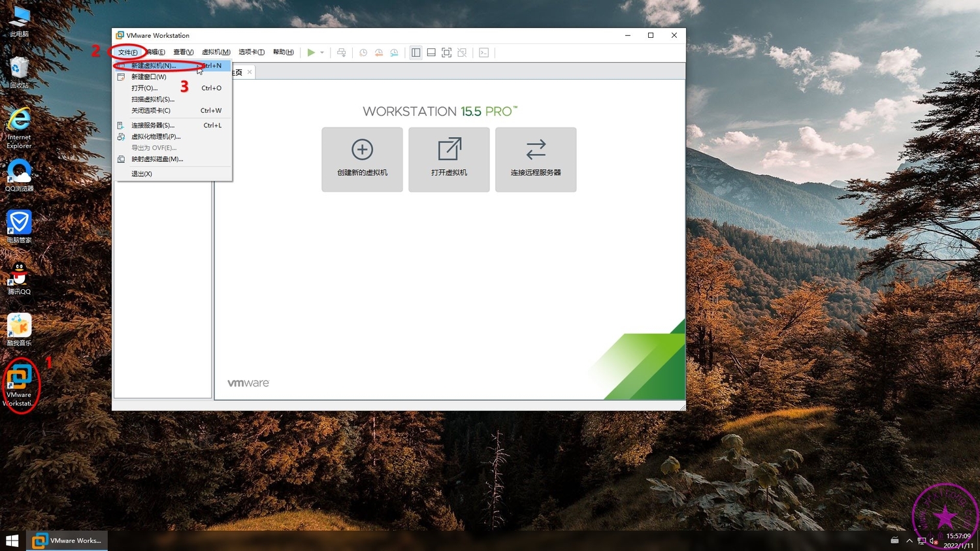Choose 虚拟化物理机(P)... menu entry
The image size is (980, 551).
pos(172,136)
